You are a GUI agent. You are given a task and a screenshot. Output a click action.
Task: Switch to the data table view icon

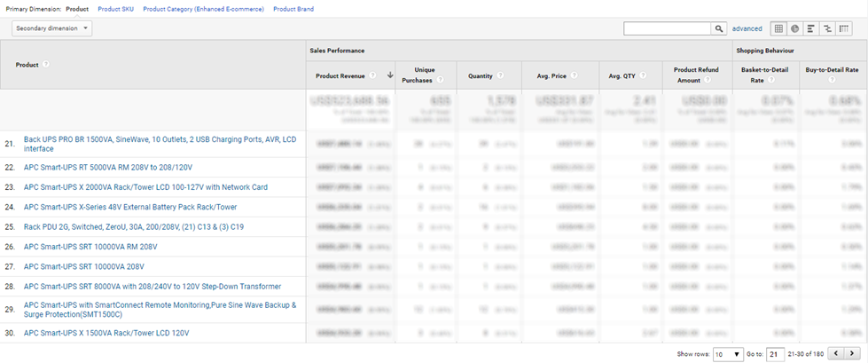[x=778, y=28]
